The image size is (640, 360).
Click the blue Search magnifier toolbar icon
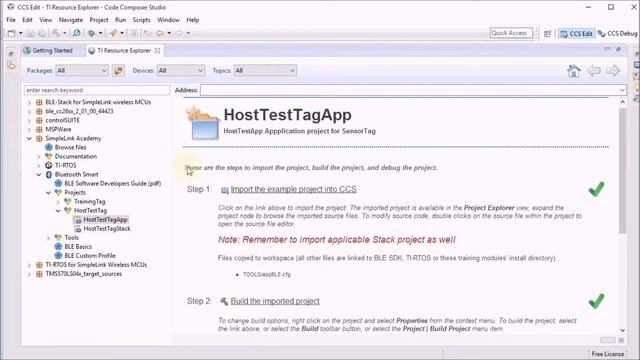76,33
